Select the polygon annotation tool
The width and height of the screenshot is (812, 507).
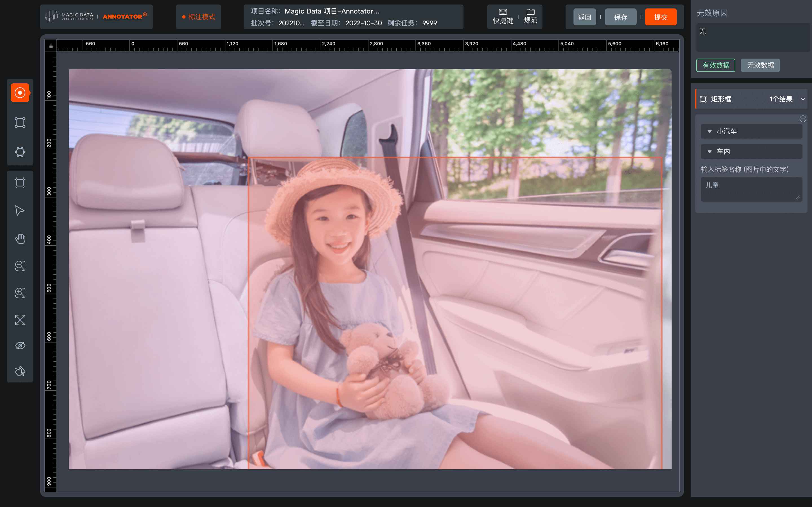point(20,152)
